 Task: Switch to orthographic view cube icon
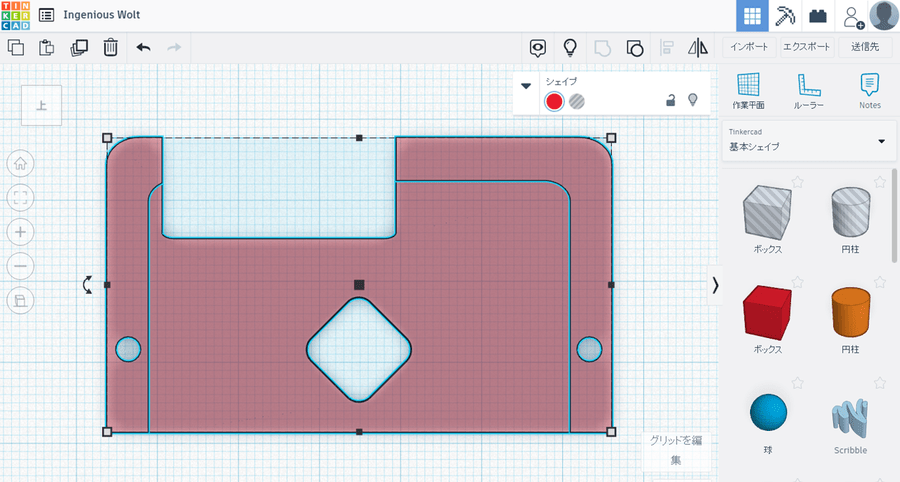click(x=20, y=301)
